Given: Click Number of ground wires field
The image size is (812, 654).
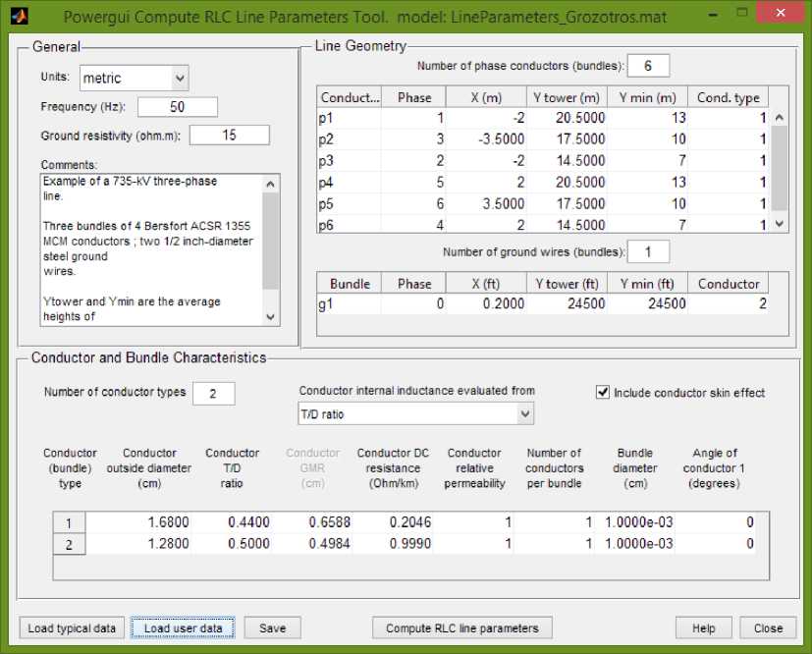Looking at the screenshot, I should coord(648,252).
